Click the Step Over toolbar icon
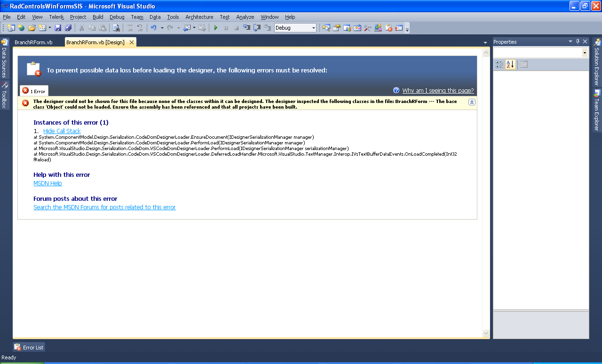 point(257,28)
